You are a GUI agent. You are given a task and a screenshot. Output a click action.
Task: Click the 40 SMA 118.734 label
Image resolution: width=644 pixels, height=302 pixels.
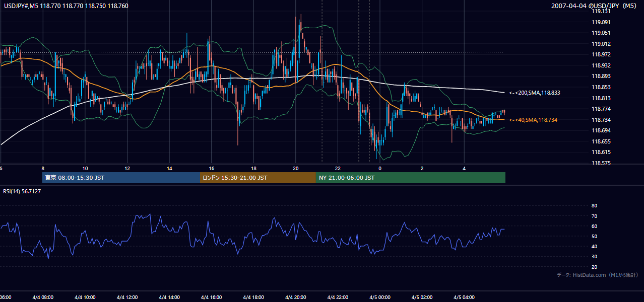(x=533, y=120)
